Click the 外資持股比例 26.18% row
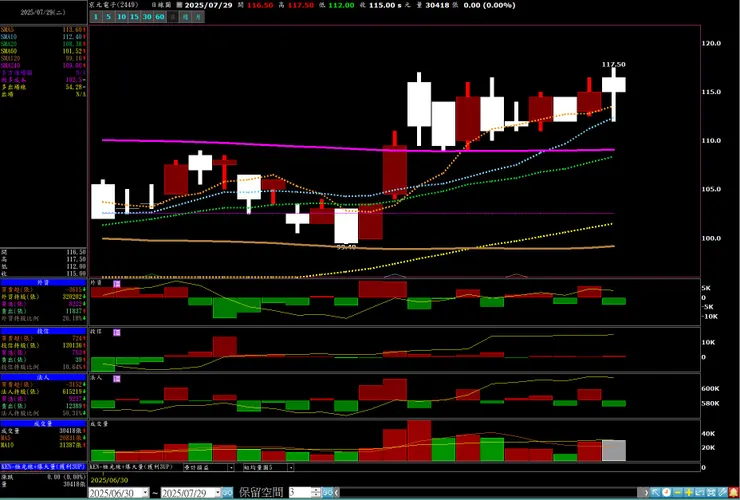The width and height of the screenshot is (740, 500). tap(43, 318)
